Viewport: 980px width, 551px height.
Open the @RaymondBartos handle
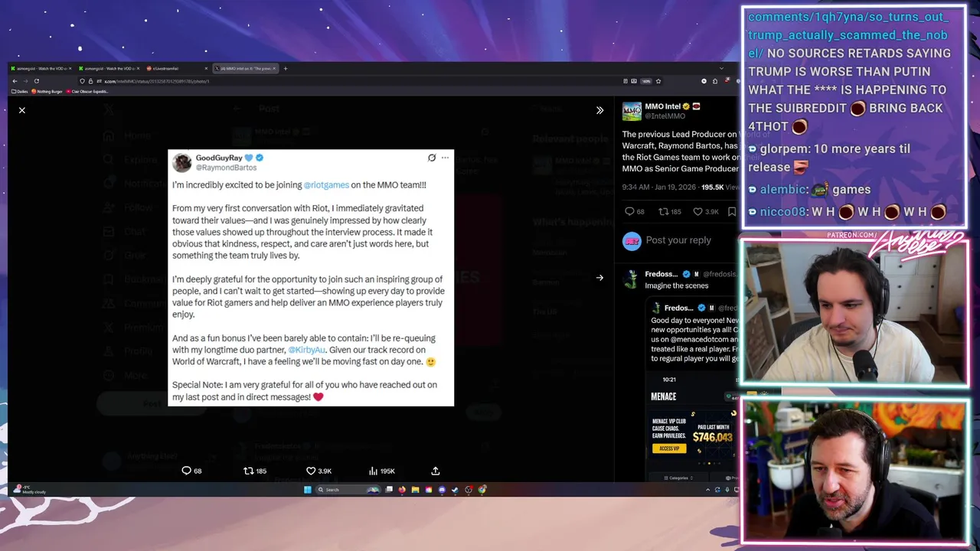[226, 168]
